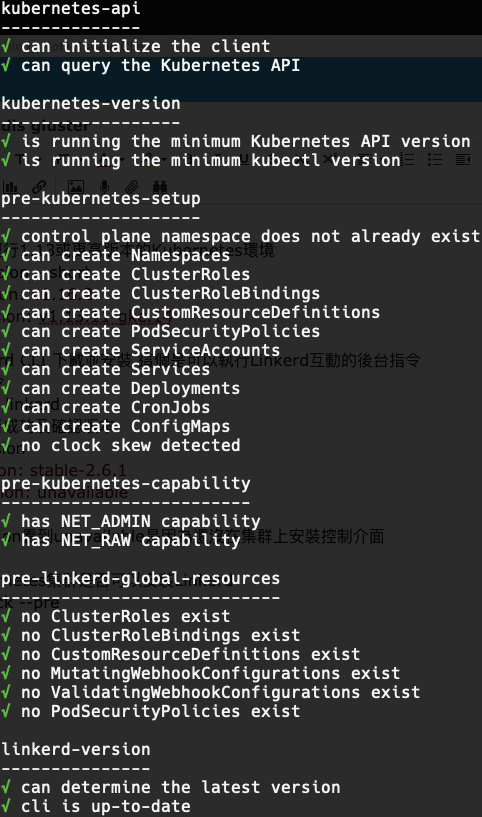
Task: Click the 'can create CustomResourceDefinitions' line
Action: click(x=190, y=312)
